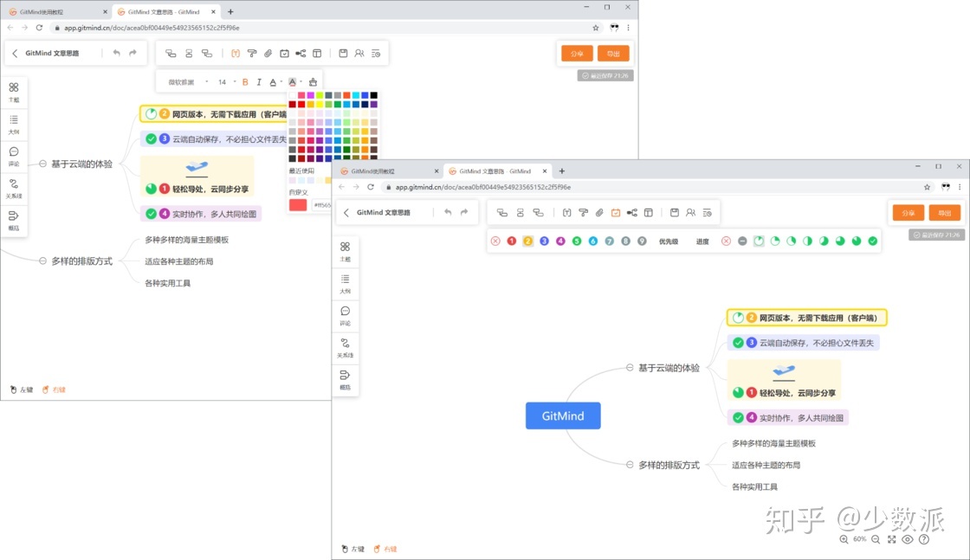Click 分享 share button in front window
This screenshot has height=560, width=970.
[x=909, y=213]
